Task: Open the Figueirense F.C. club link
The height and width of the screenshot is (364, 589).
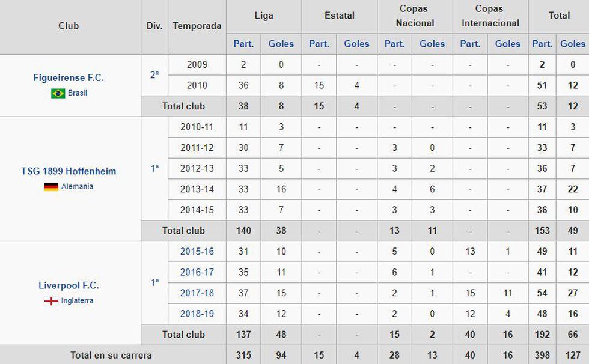Action: 69,78
